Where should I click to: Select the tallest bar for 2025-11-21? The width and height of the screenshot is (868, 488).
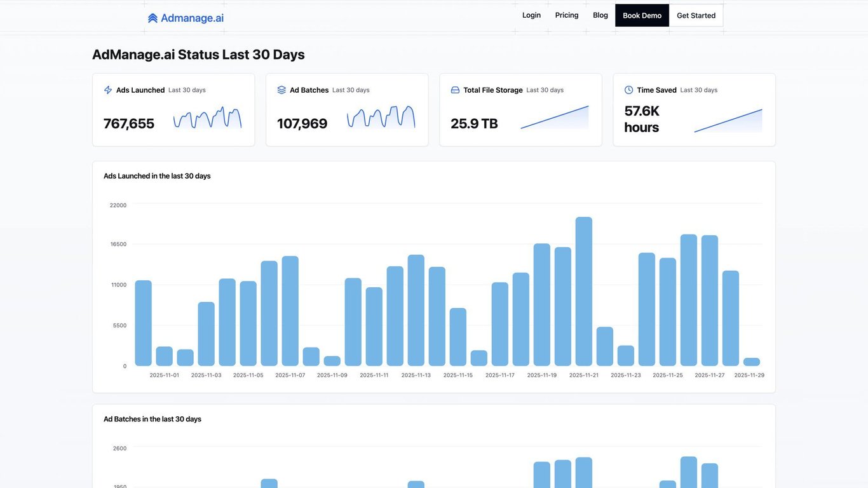(584, 292)
